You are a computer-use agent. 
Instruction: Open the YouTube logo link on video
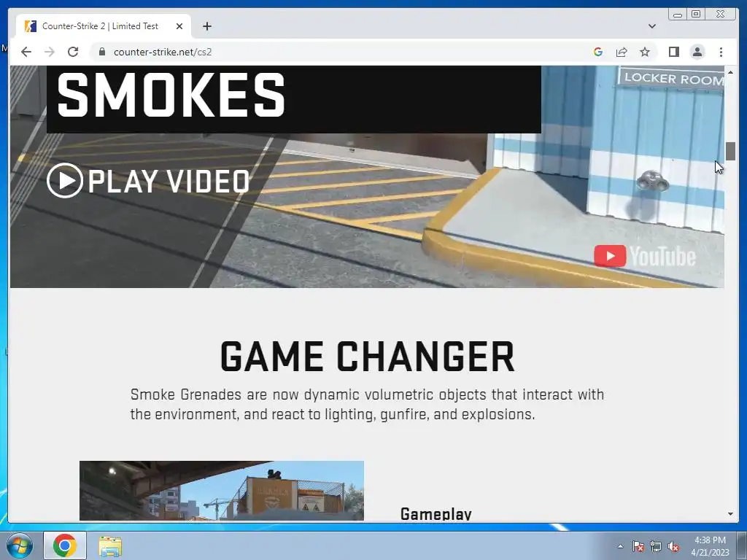click(x=645, y=256)
